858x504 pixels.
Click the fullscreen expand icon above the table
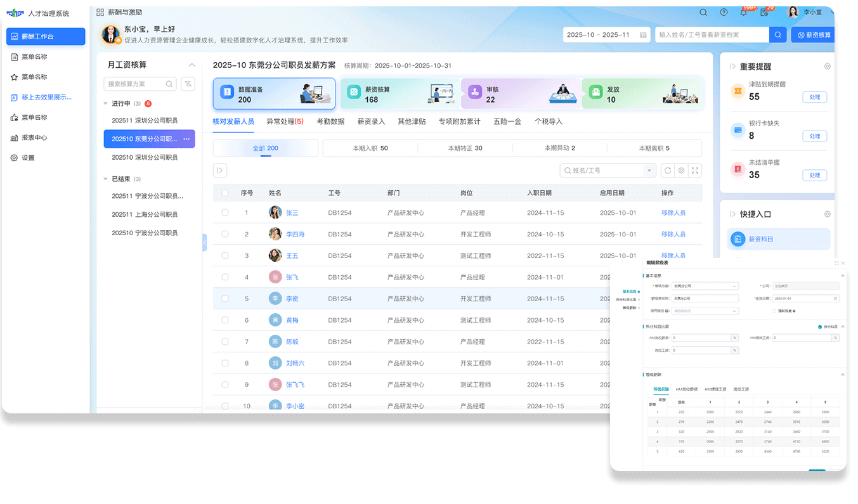[x=695, y=171]
